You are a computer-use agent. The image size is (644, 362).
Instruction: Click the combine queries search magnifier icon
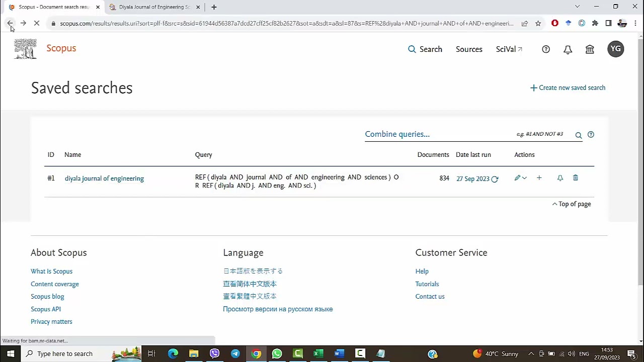pyautogui.click(x=579, y=135)
